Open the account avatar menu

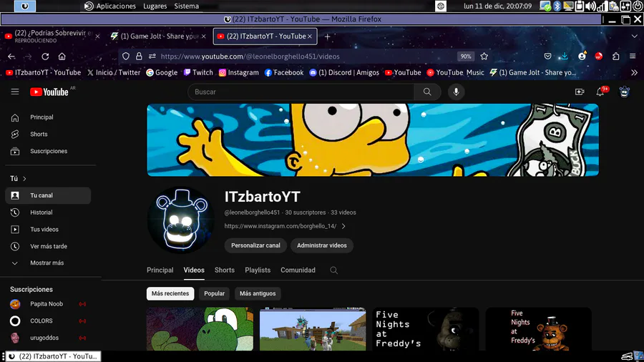pyautogui.click(x=624, y=92)
